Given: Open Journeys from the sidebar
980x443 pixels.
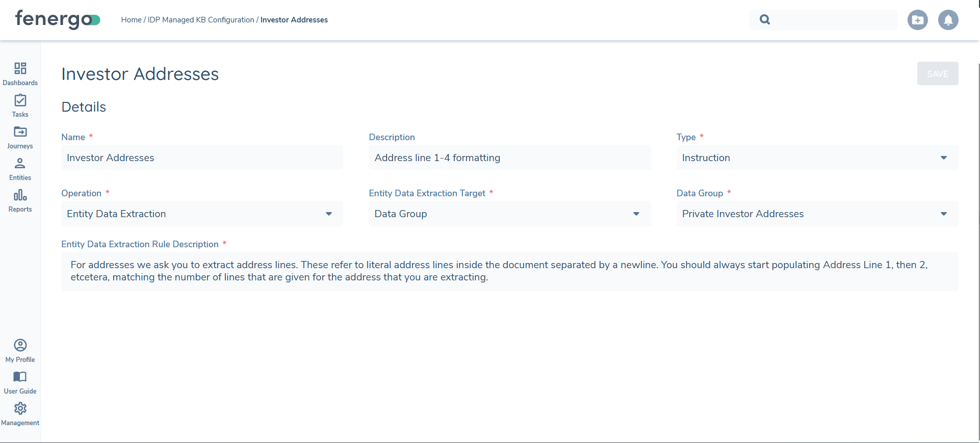Looking at the screenshot, I should [x=20, y=133].
